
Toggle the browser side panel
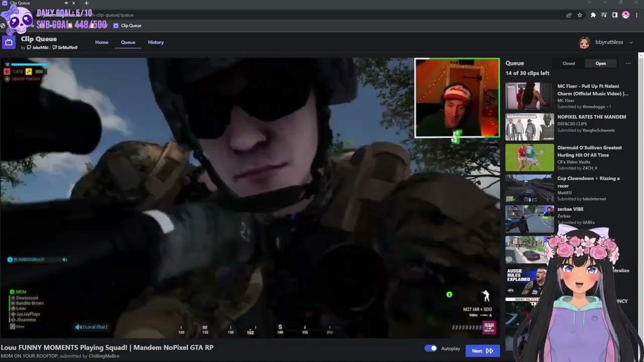pyautogui.click(x=615, y=15)
